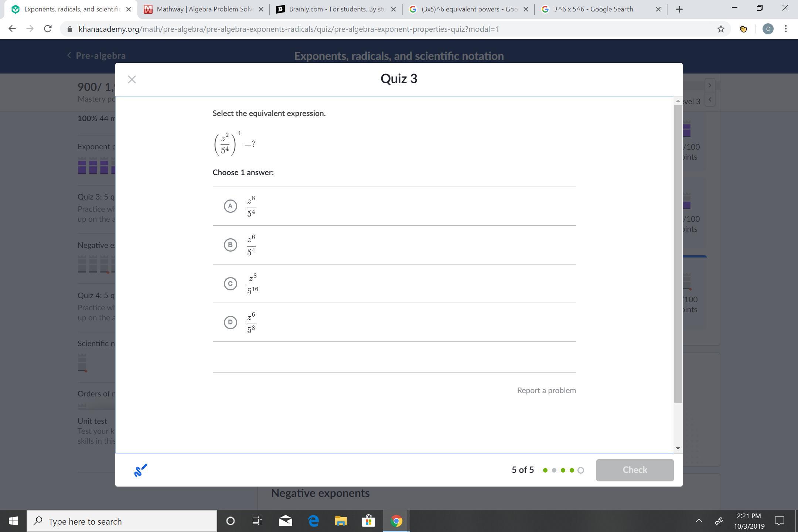Show hidden system tray icons chevron

coord(699,521)
